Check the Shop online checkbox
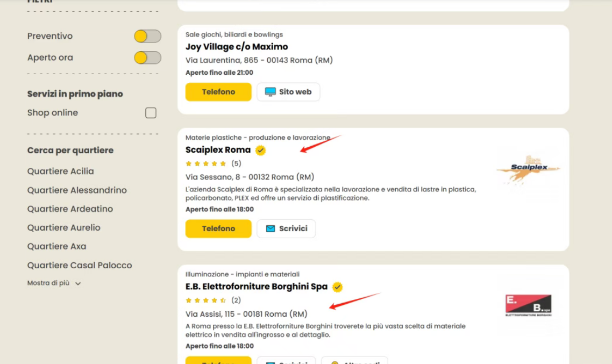Viewport: 612px width, 364px height. 151,113
